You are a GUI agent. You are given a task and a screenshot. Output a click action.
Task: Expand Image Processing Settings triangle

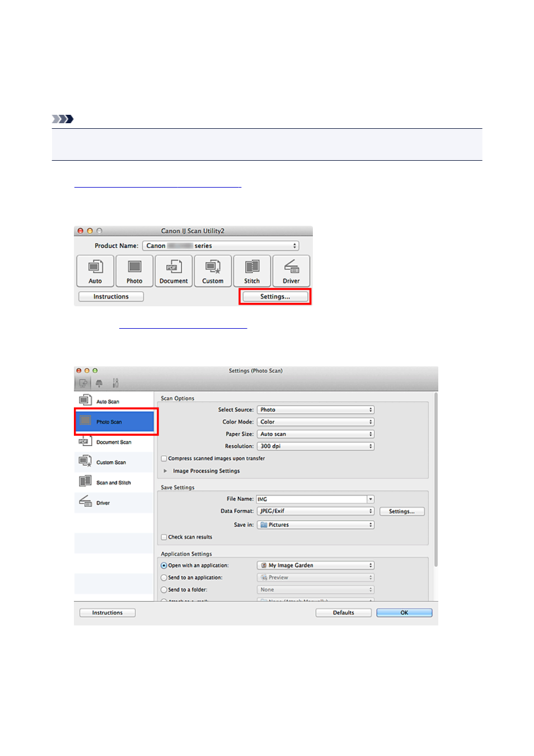point(165,471)
